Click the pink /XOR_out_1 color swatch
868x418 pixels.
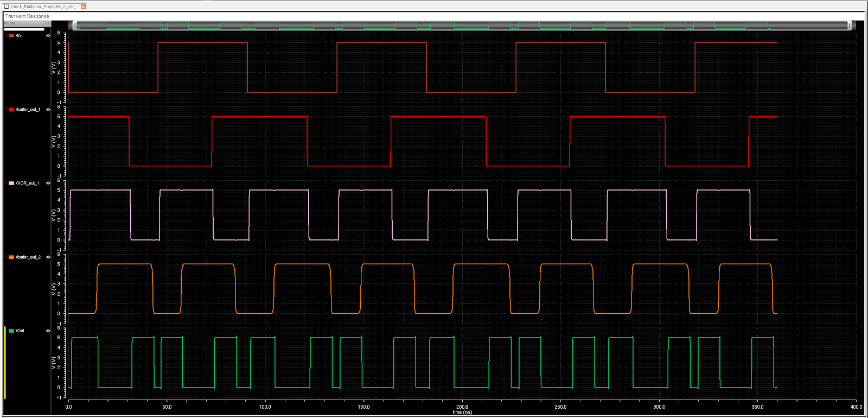point(11,183)
